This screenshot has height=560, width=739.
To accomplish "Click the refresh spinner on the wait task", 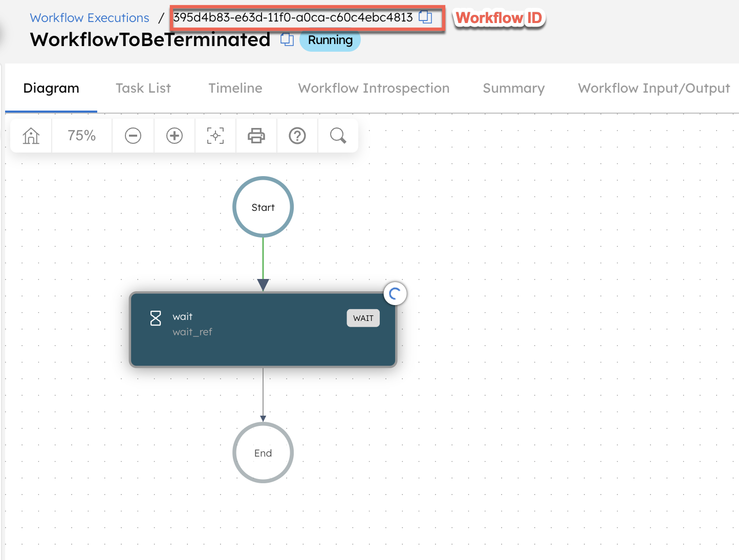I will pyautogui.click(x=395, y=293).
